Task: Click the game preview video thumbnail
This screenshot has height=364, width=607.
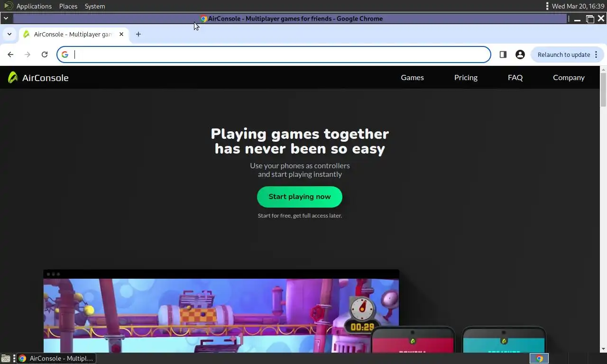Action: coord(221,311)
